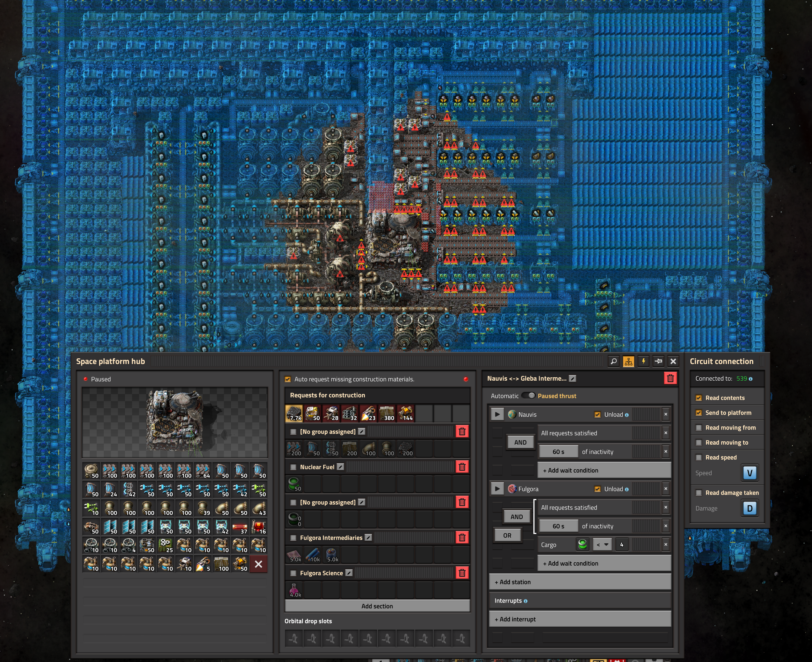This screenshot has width=812, height=662.
Task: Click the red X trash slot in inventory
Action: coord(259,564)
